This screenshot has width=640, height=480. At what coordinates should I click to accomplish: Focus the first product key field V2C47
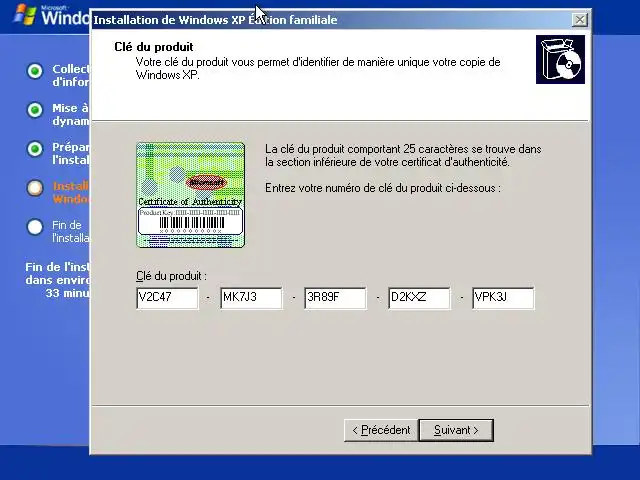pyautogui.click(x=167, y=298)
